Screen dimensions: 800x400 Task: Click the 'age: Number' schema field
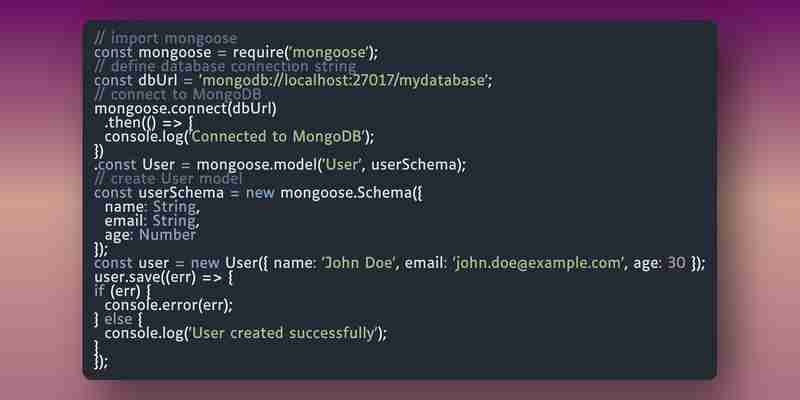[x=150, y=235]
